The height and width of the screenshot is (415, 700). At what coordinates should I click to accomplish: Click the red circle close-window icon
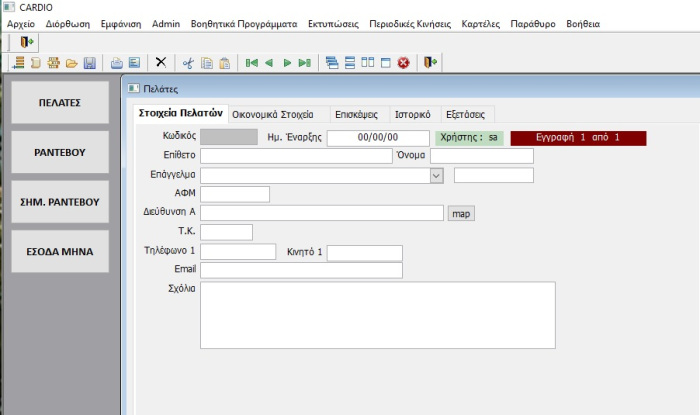404,63
